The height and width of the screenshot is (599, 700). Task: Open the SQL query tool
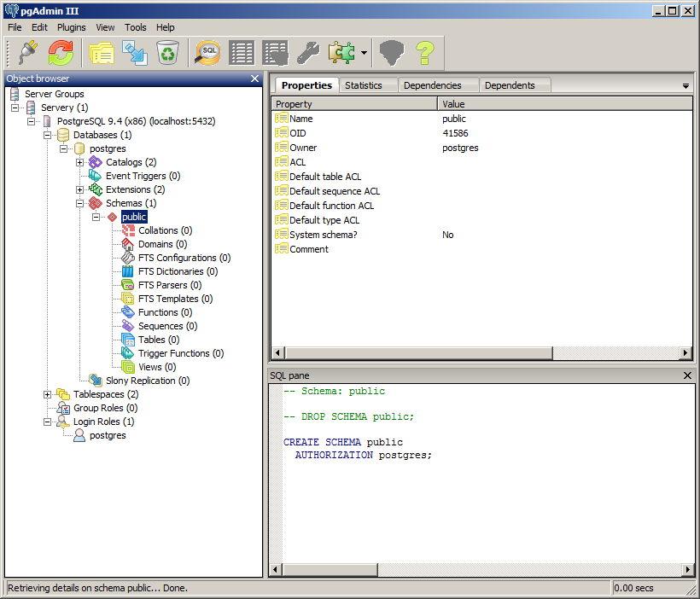(208, 53)
